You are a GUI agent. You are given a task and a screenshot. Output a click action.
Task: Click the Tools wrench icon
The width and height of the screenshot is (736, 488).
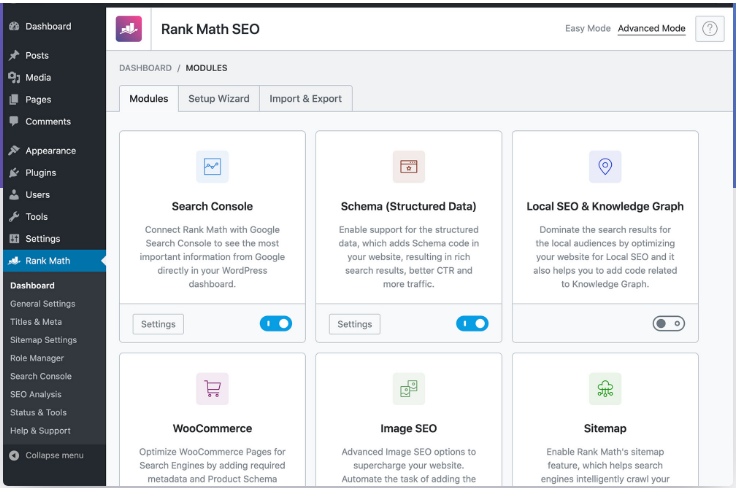click(x=14, y=217)
